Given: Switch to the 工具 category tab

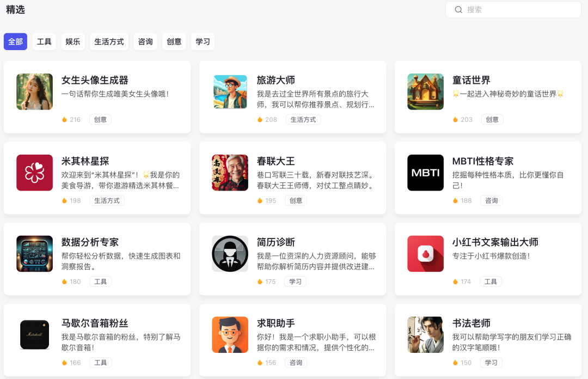Looking at the screenshot, I should (44, 42).
